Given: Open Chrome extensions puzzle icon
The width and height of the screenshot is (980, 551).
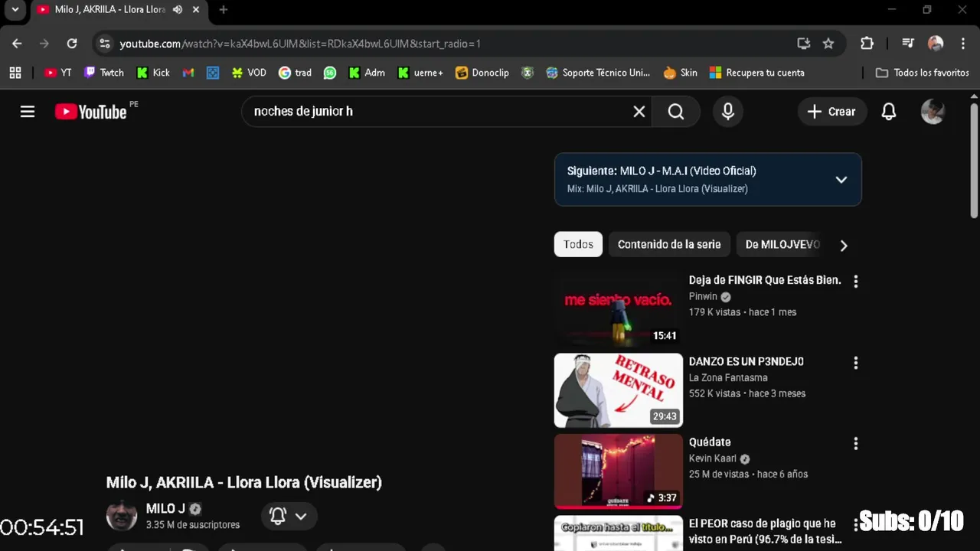Looking at the screenshot, I should [867, 44].
